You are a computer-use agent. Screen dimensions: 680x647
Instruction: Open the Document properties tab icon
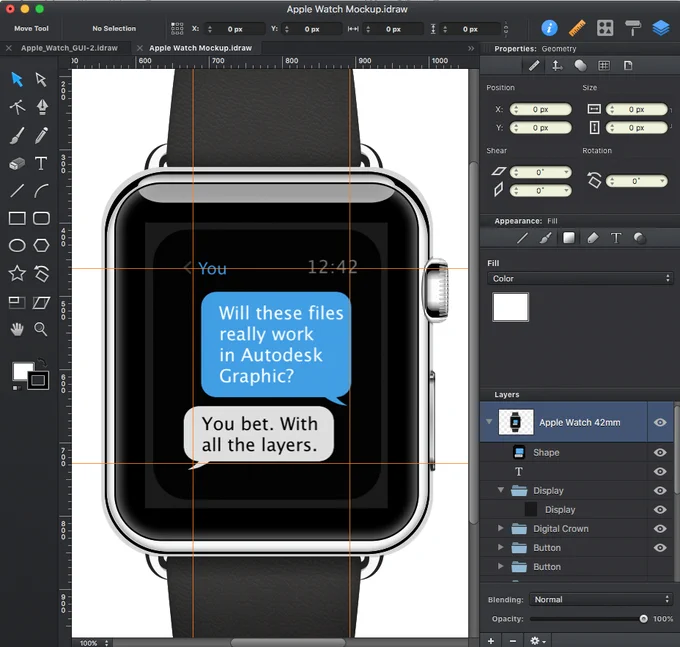[628, 65]
